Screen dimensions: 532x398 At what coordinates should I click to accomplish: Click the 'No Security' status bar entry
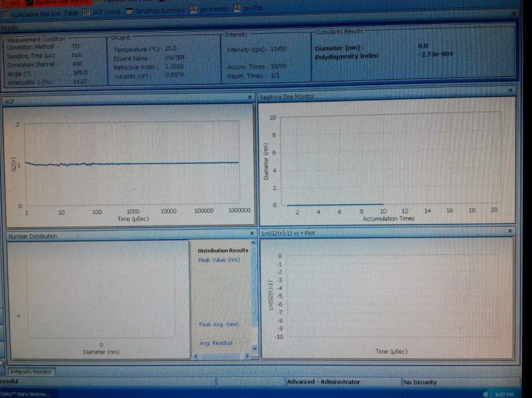(420, 382)
